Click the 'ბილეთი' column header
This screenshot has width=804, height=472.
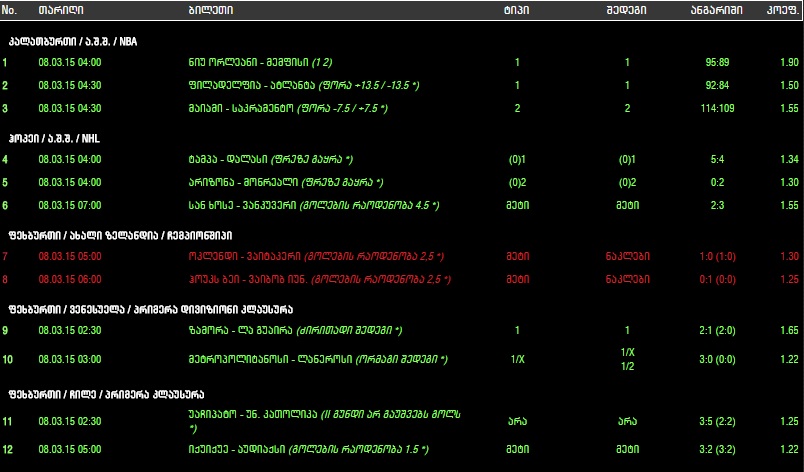(211, 10)
